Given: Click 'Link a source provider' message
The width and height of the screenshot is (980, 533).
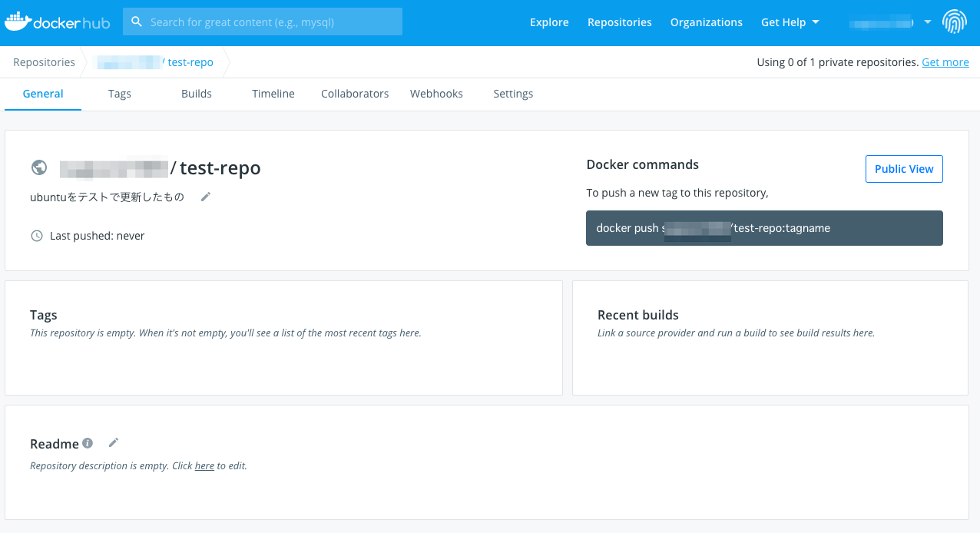Looking at the screenshot, I should (x=737, y=333).
